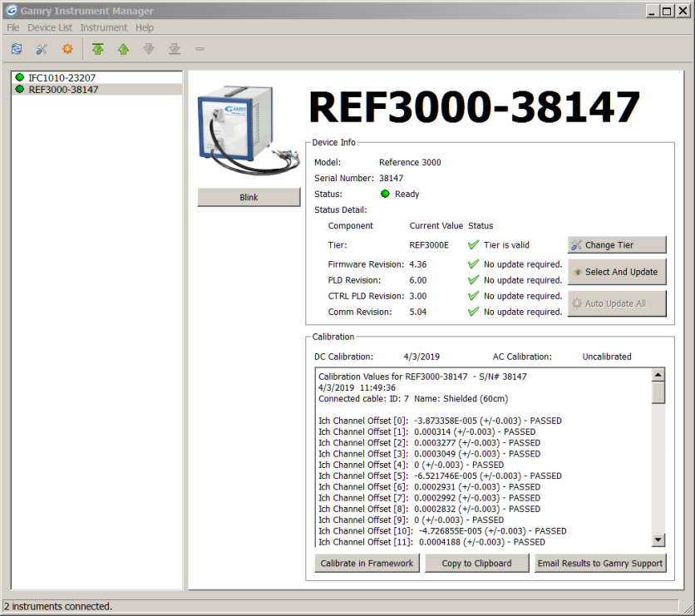Viewport: 695px width, 616px height.
Task: Click the gray down arrow with bottom bar
Action: click(x=175, y=49)
